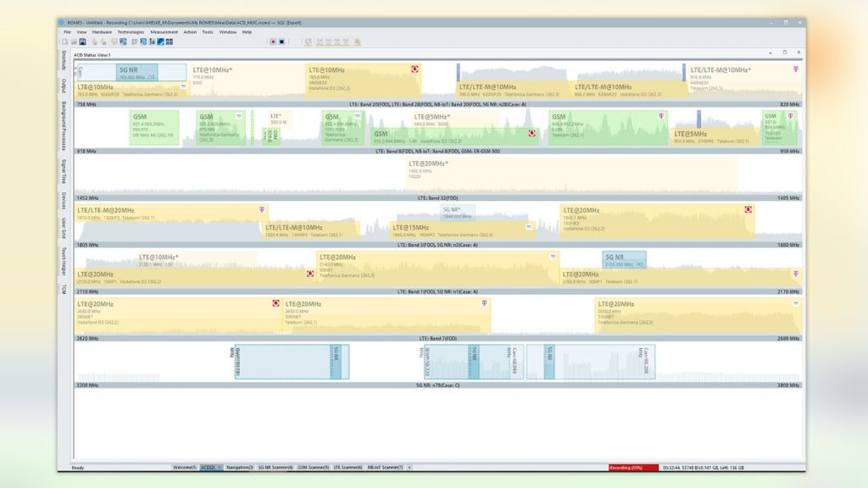Screen dimensions: 868x488
Task: Select the Telekom T logo on the LTE@5MHz block
Action: pos(661,115)
